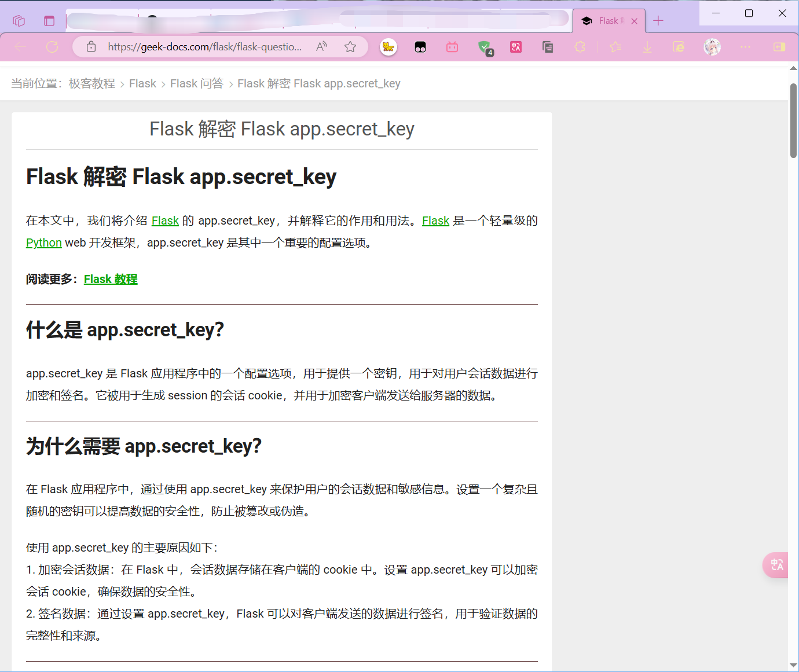
Task: Click the page vertical scrollbar thumb
Action: coord(793,120)
